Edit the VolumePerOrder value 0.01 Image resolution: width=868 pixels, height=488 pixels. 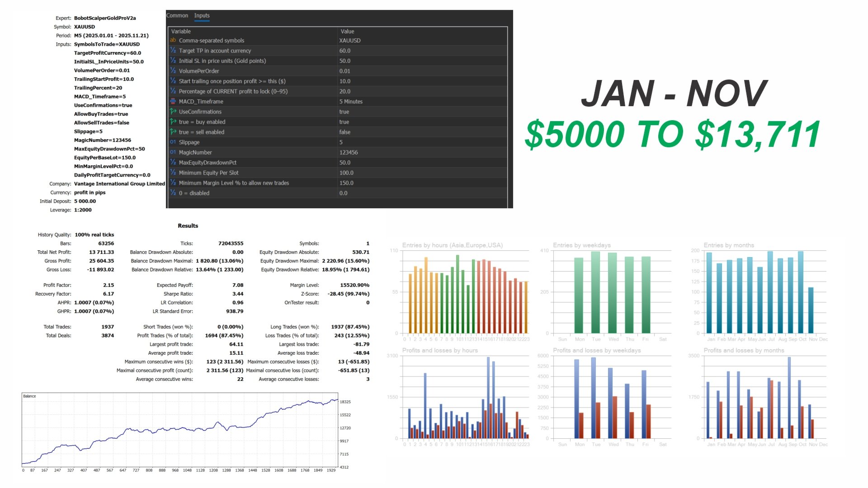tap(344, 71)
